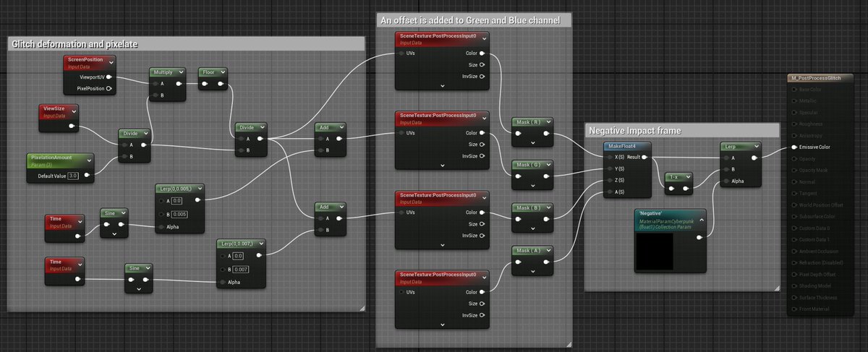
Task: Click the ViewSize node output pin
Action: pos(72,126)
